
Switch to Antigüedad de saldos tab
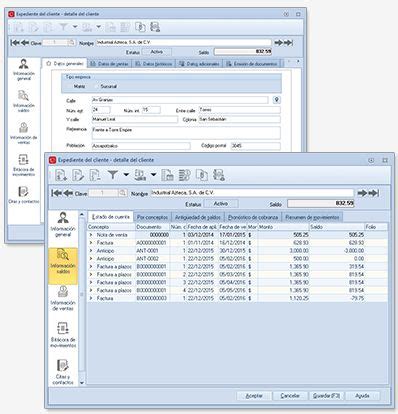[x=198, y=217]
